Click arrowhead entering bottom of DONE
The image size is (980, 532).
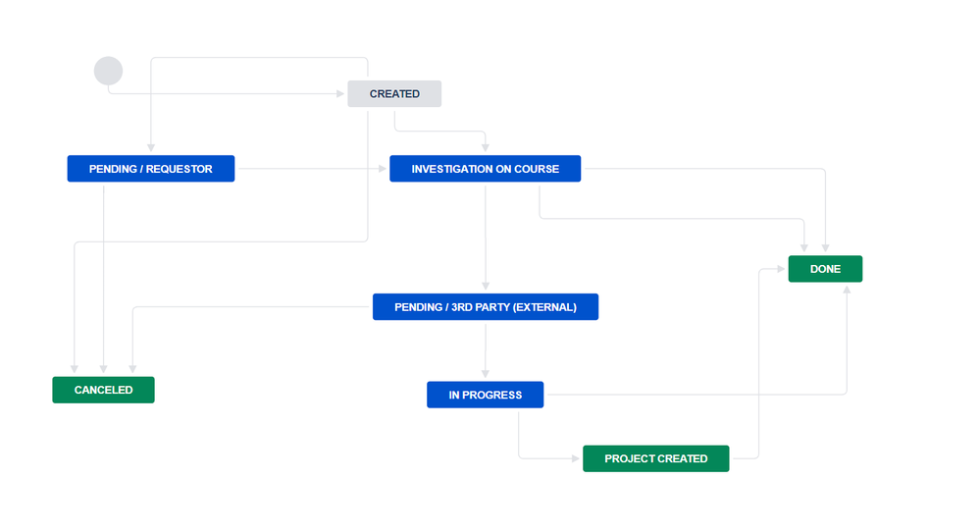846,288
